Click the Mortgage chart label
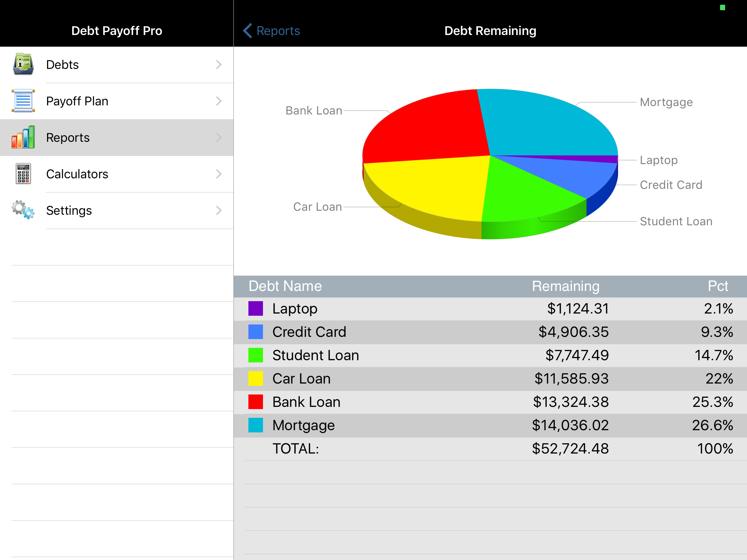 pyautogui.click(x=666, y=102)
